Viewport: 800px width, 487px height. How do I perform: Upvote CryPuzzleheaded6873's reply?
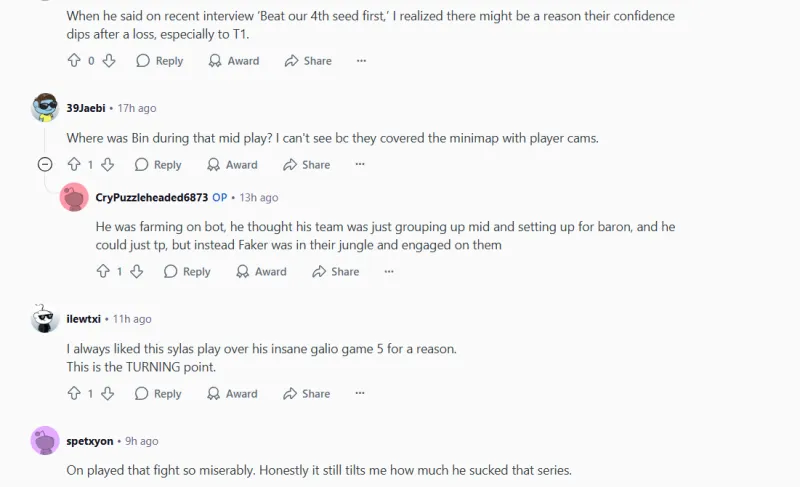click(102, 271)
